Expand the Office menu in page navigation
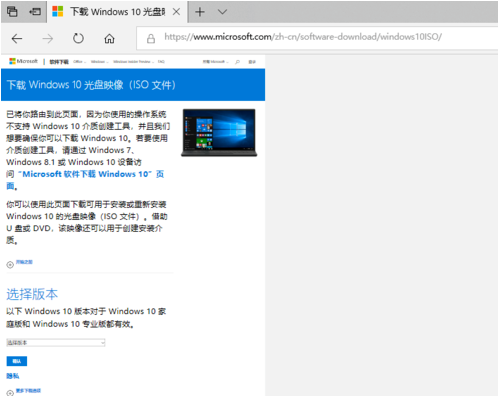 [79, 62]
